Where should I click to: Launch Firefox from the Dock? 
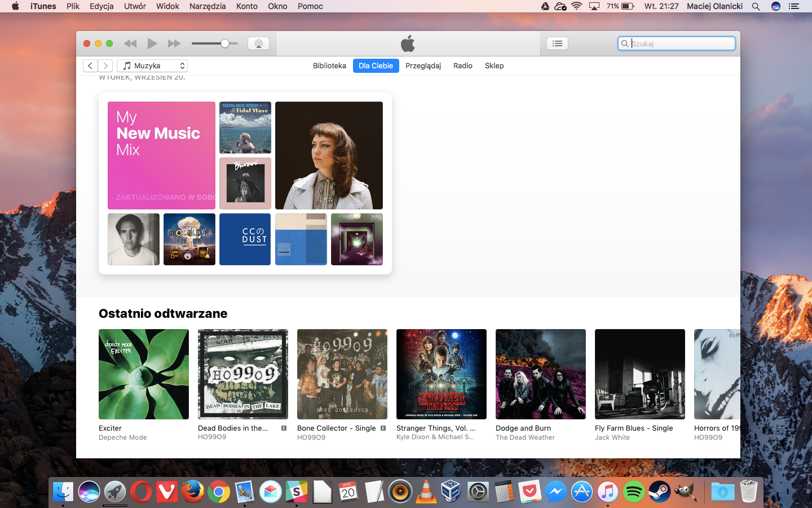click(193, 492)
